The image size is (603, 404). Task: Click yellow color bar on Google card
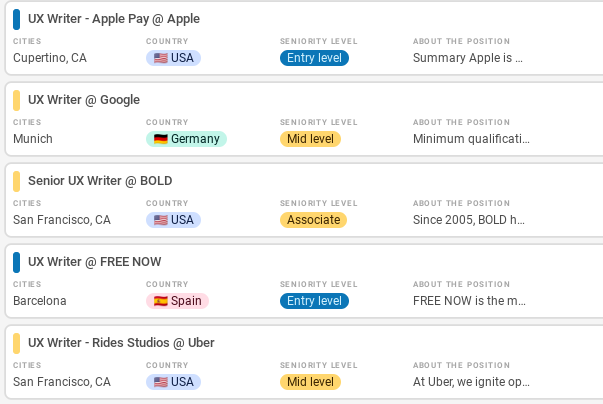[x=16, y=100]
